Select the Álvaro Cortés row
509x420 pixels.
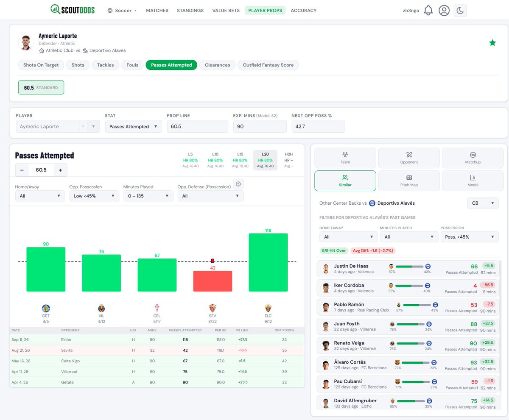(408, 365)
